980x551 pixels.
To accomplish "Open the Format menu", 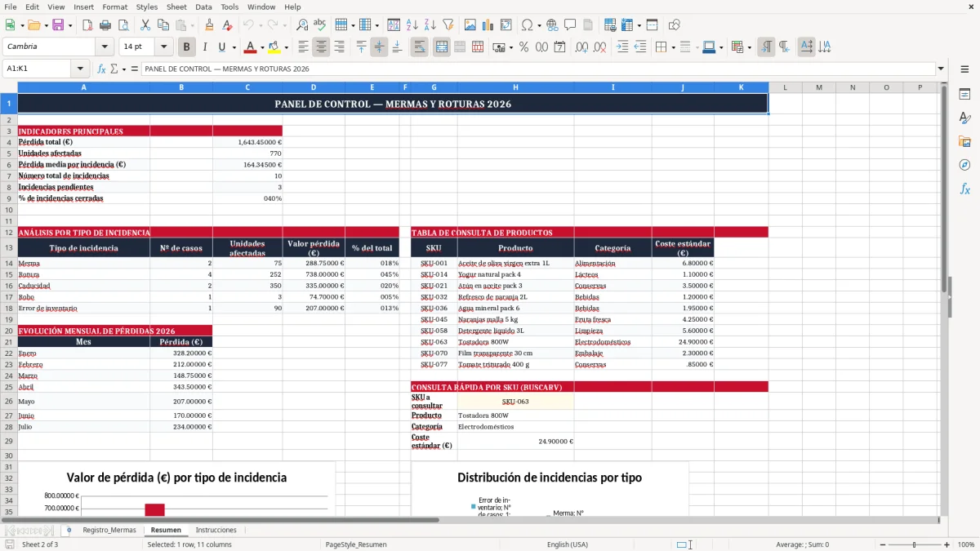I will [x=114, y=7].
